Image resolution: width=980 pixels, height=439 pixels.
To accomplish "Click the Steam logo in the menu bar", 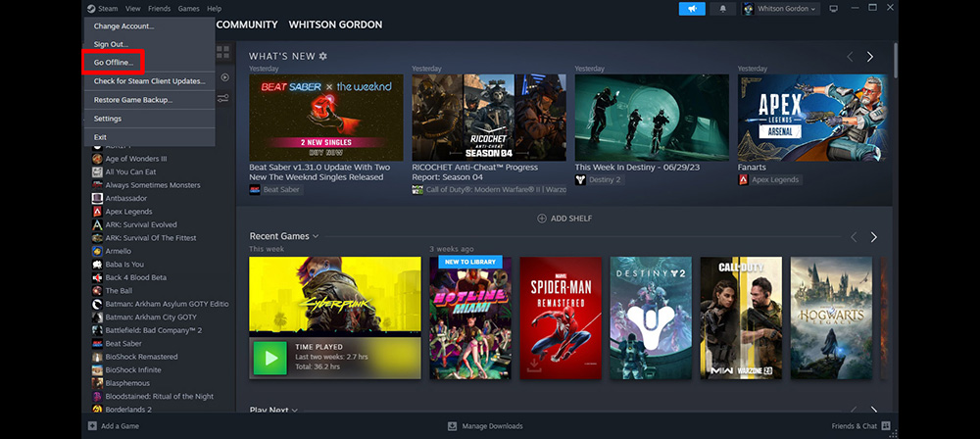I will (x=91, y=9).
